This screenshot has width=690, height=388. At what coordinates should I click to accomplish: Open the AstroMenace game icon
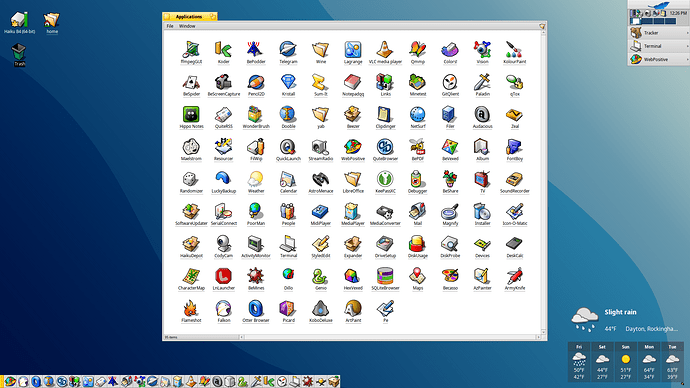pyautogui.click(x=320, y=179)
